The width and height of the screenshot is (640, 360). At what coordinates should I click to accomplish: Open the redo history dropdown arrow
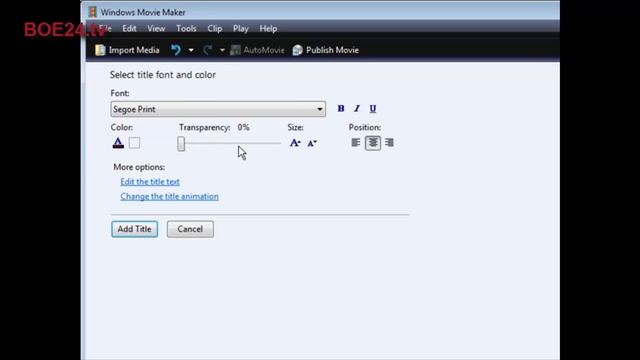point(222,50)
